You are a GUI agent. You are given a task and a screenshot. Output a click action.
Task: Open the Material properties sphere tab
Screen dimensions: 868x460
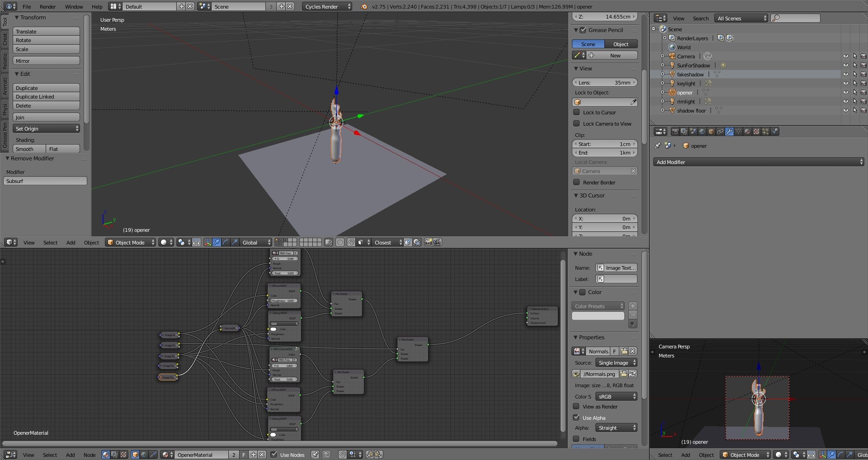pos(747,131)
